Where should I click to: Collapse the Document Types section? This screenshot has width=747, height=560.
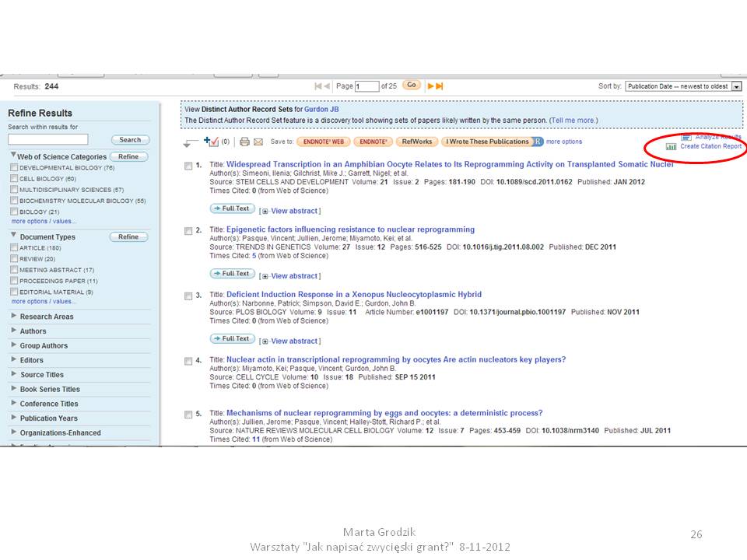pyautogui.click(x=13, y=235)
